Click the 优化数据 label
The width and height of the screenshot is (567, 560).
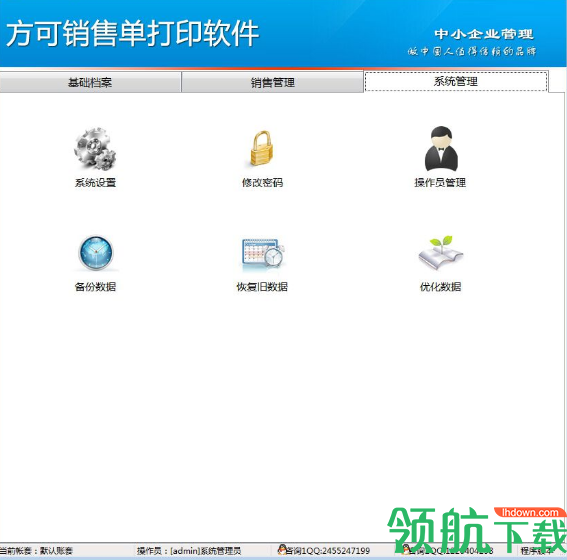click(x=440, y=287)
